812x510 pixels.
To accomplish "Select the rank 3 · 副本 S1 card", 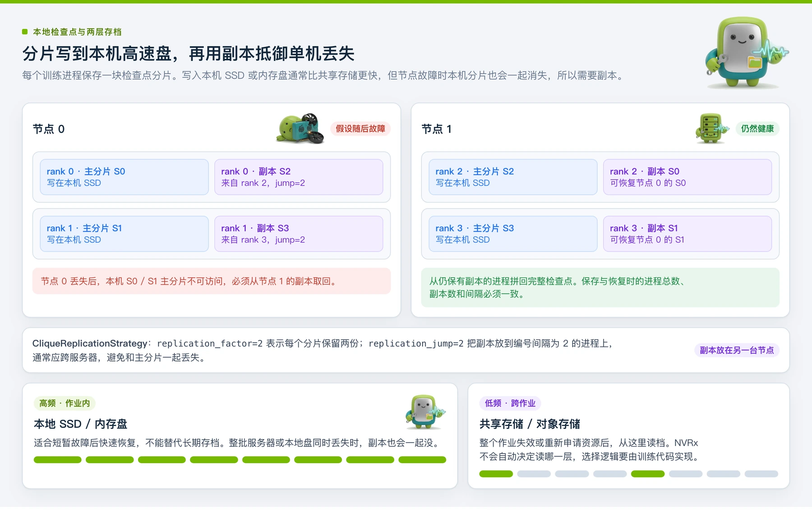I will (x=687, y=234).
